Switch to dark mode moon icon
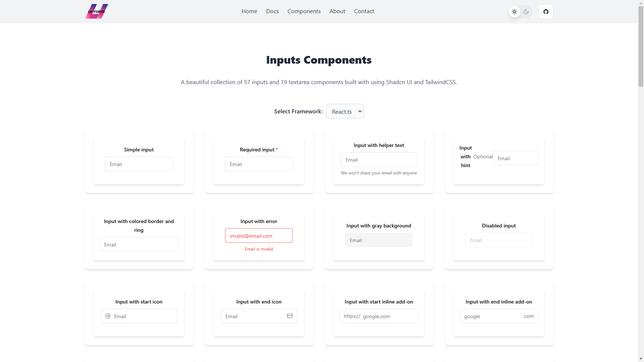 pos(526,12)
